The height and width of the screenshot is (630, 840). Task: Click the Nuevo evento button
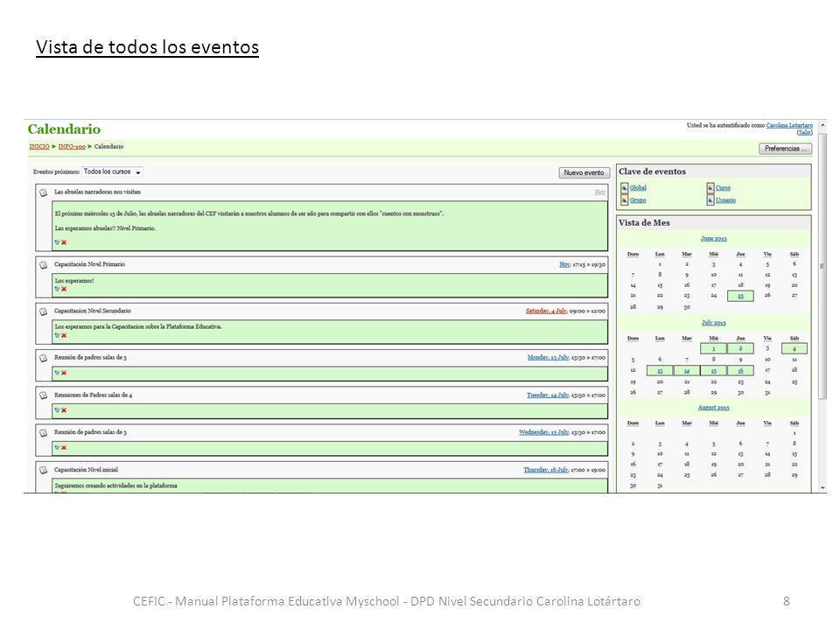point(584,172)
